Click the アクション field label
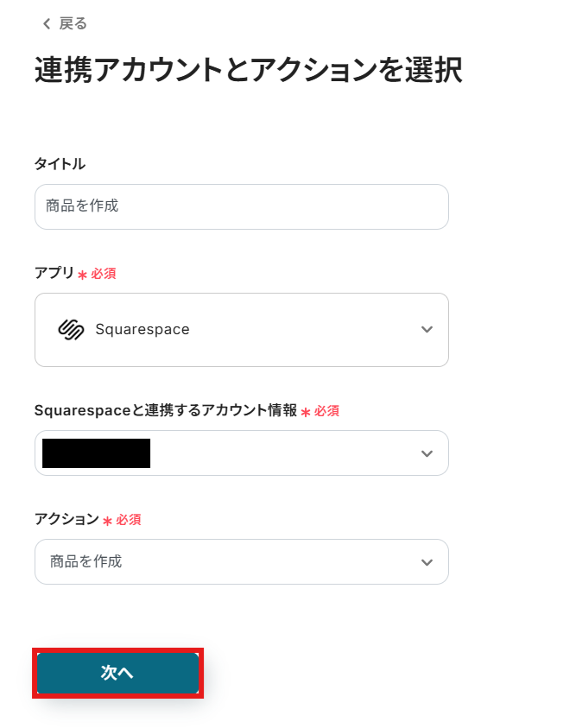Screen dimensions: 576x728 [66, 520]
